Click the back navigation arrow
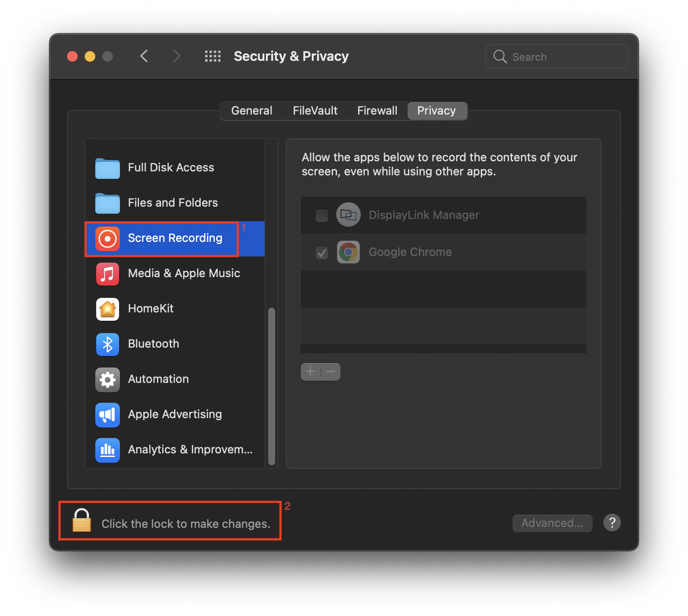The width and height of the screenshot is (688, 616). coord(144,56)
